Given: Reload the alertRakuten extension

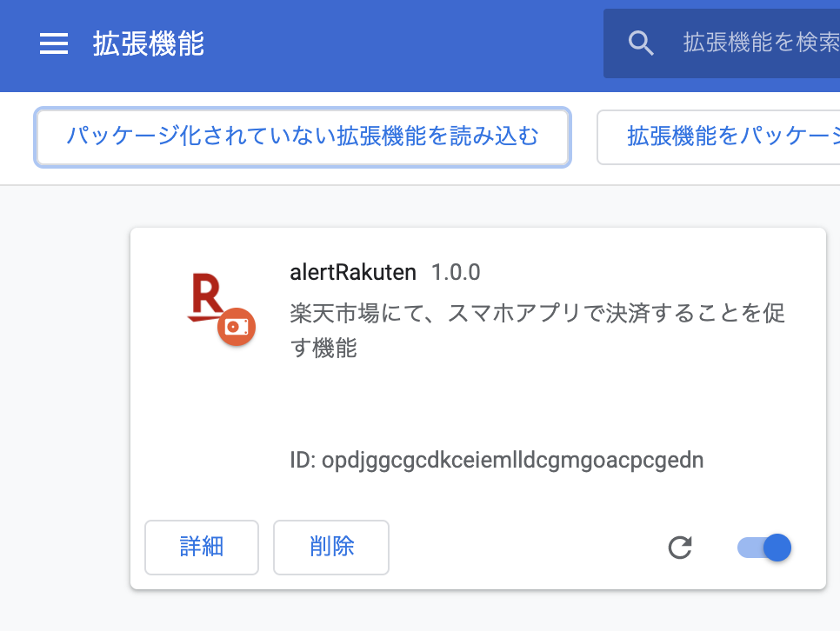Looking at the screenshot, I should (680, 548).
